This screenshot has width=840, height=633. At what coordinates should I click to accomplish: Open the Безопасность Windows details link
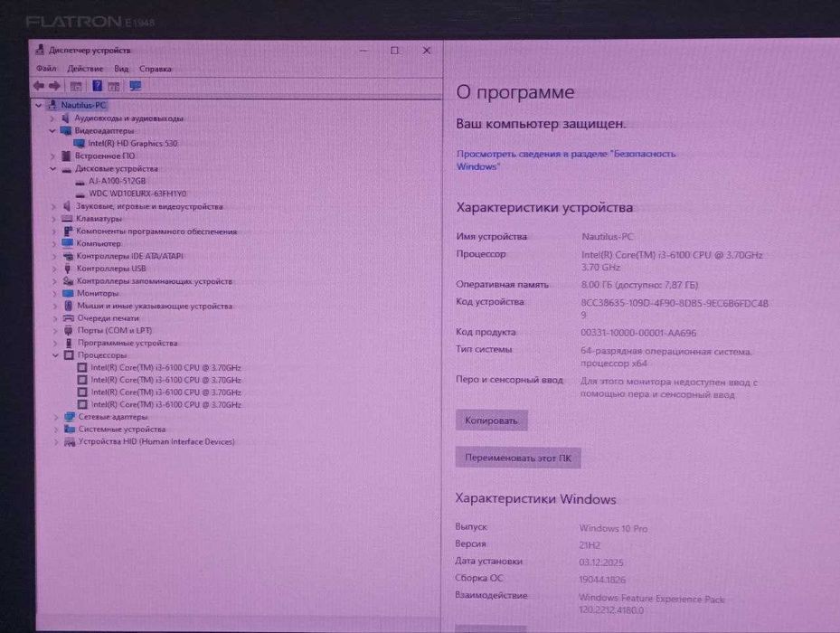pyautogui.click(x=566, y=160)
